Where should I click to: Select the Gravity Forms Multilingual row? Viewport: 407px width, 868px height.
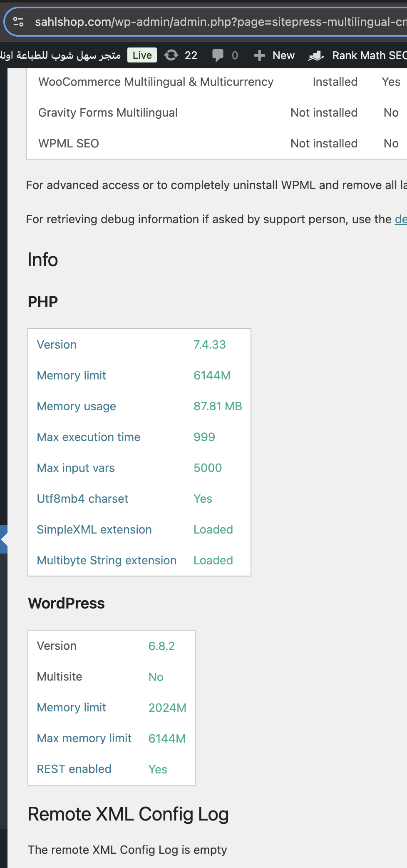pyautogui.click(x=216, y=112)
